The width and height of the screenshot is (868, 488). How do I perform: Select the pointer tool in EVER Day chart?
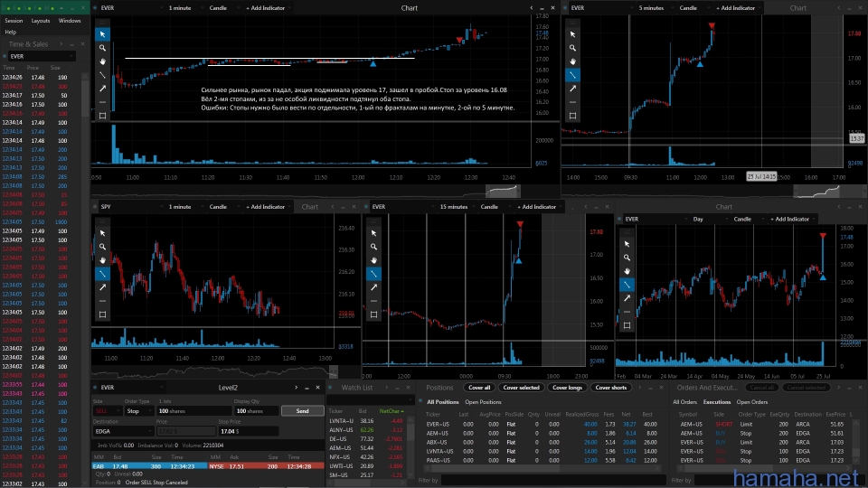point(627,244)
